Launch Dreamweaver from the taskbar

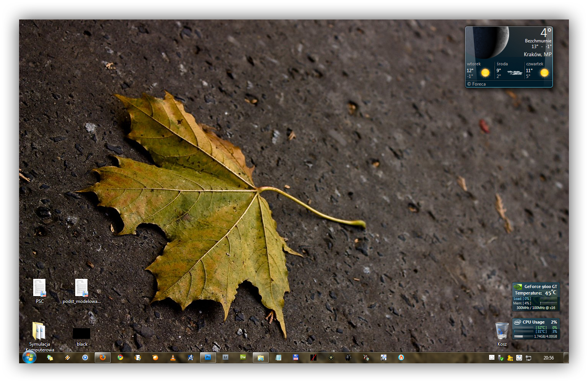tap(243, 358)
